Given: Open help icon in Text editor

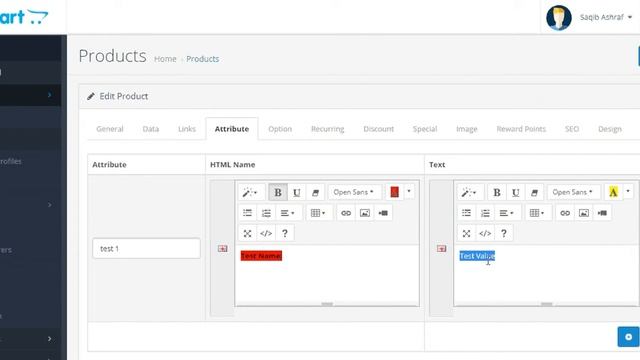Looking at the screenshot, I should click(504, 233).
